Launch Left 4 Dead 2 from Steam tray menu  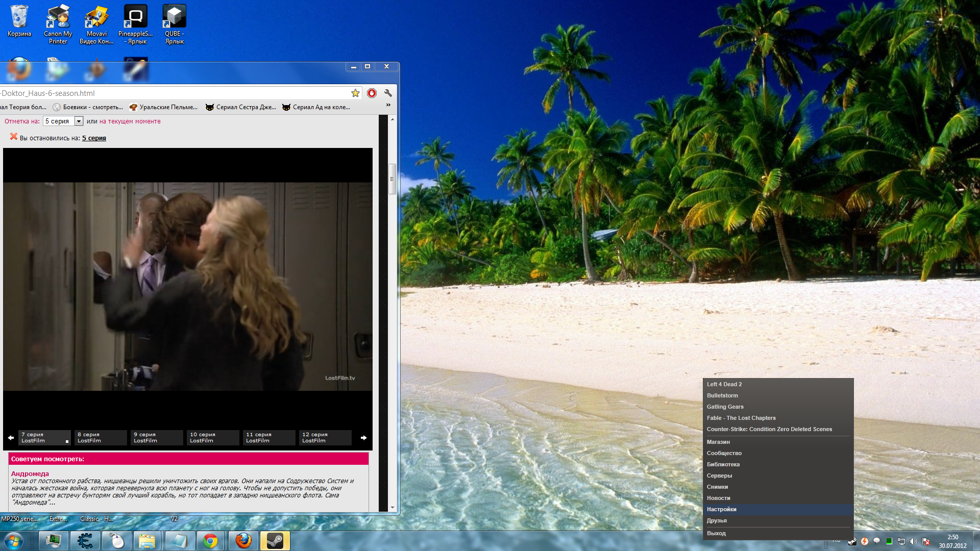(x=778, y=384)
